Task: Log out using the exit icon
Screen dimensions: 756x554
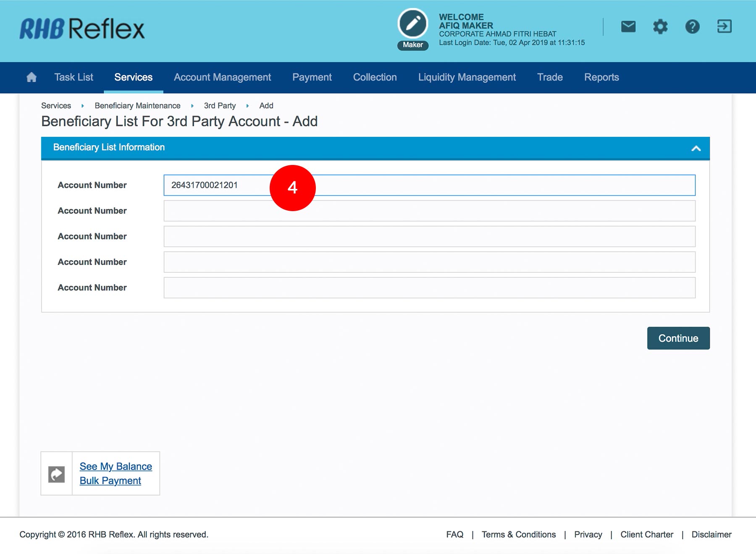Action: (x=724, y=26)
